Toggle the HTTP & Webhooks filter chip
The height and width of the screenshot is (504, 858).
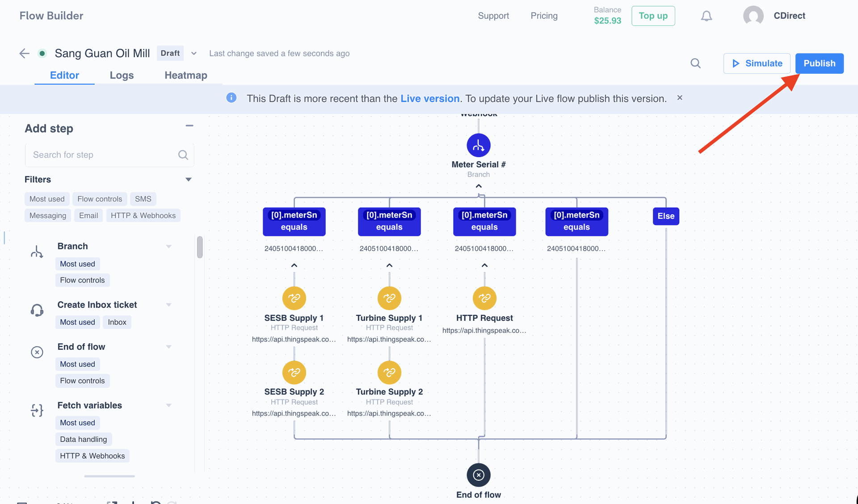143,215
